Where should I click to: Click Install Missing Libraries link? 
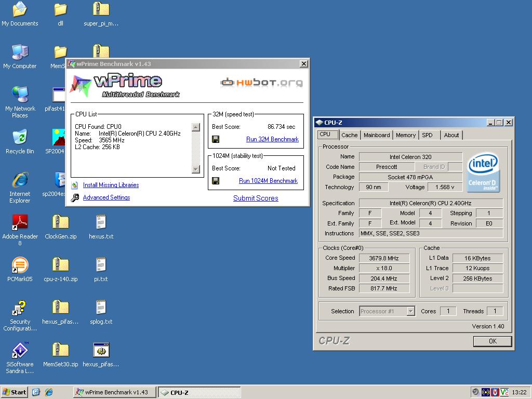[x=111, y=185]
